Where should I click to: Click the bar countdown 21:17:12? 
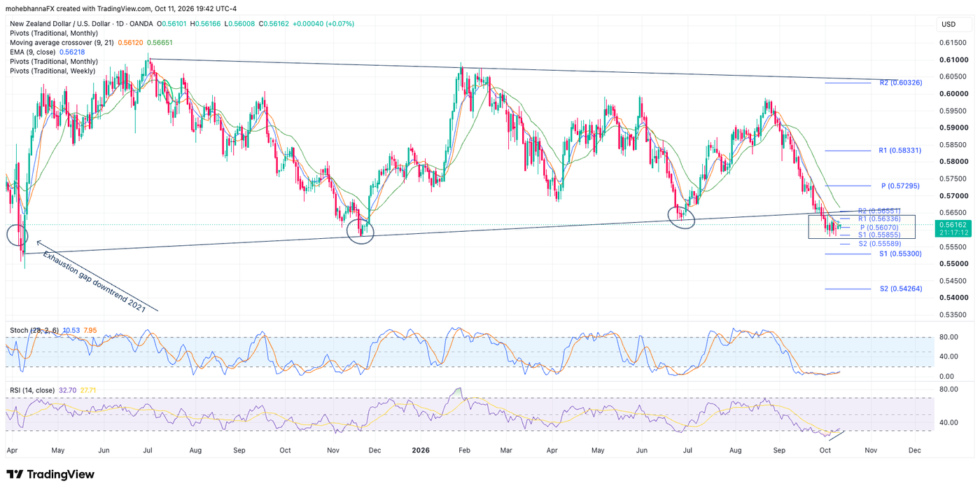tap(955, 233)
